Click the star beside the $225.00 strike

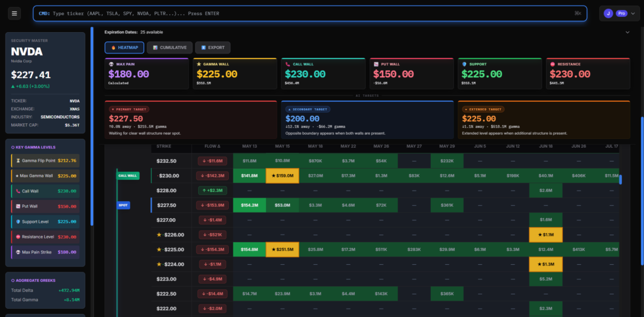159,250
